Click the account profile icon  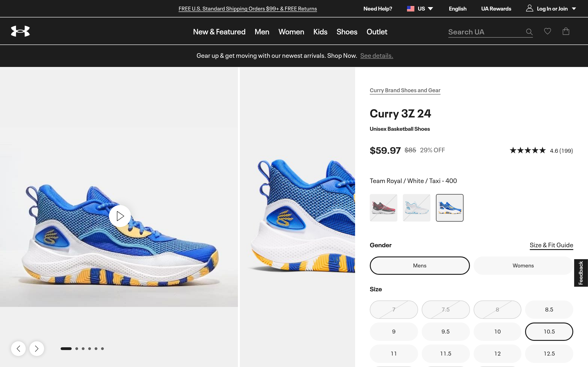coord(529,8)
